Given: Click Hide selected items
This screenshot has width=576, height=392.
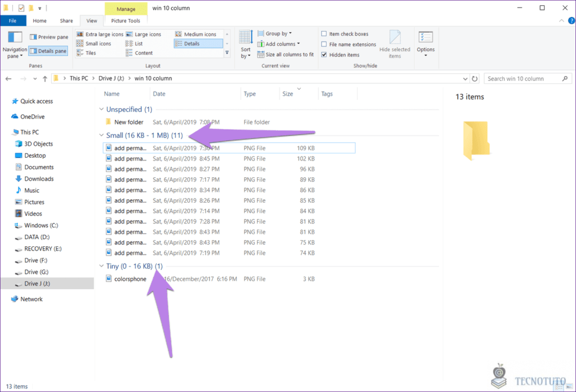Looking at the screenshot, I should pyautogui.click(x=395, y=45).
